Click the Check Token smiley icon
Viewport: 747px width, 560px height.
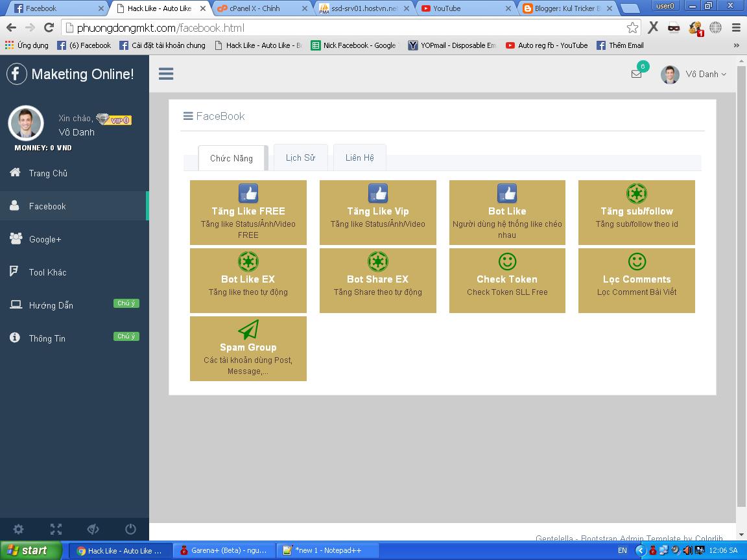(507, 261)
